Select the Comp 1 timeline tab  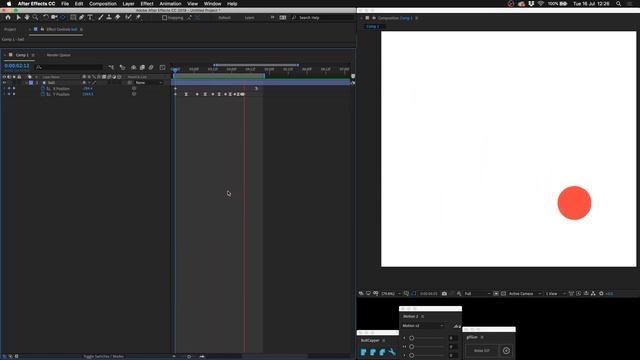(x=22, y=55)
